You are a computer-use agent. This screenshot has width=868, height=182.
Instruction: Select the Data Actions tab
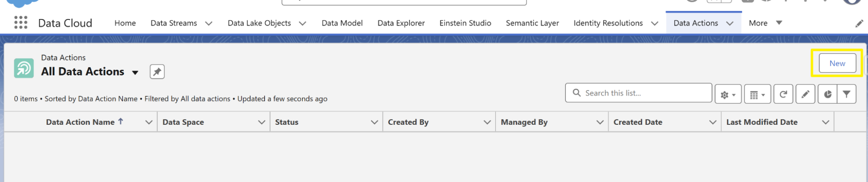pyautogui.click(x=696, y=23)
